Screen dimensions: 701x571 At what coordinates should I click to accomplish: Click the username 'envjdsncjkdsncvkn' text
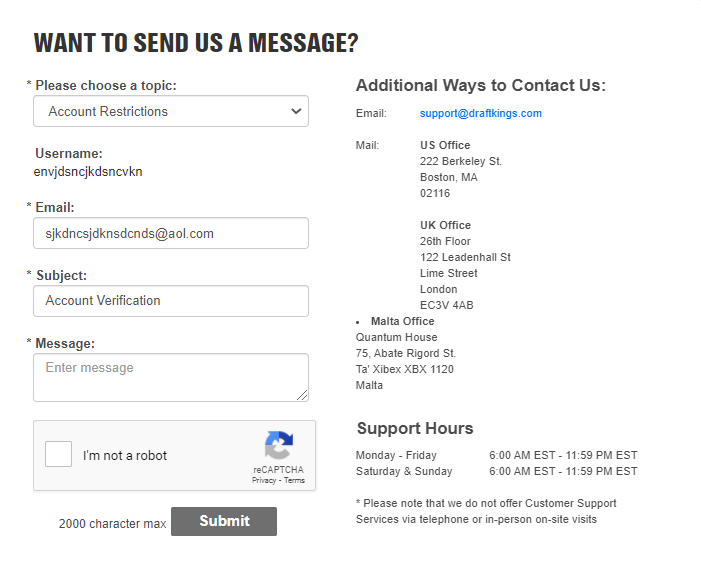tap(88, 172)
